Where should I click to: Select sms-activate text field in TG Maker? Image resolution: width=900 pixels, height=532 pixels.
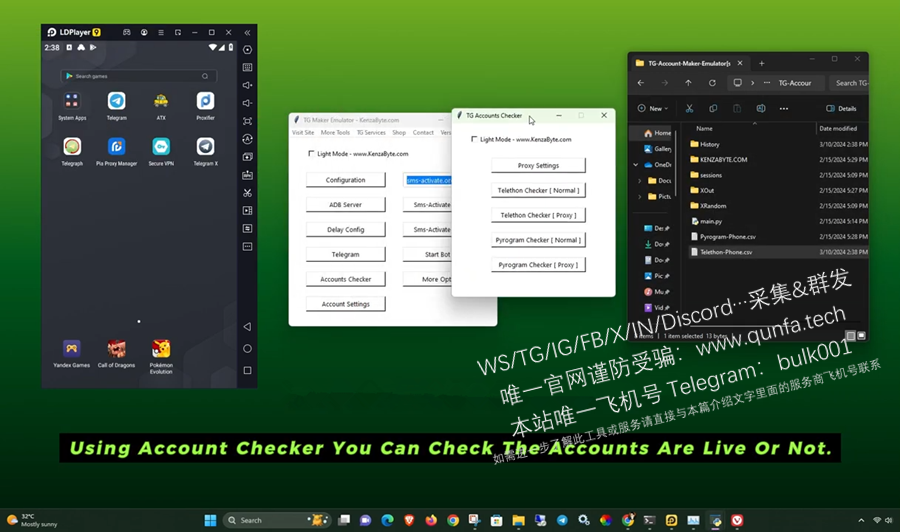428,180
